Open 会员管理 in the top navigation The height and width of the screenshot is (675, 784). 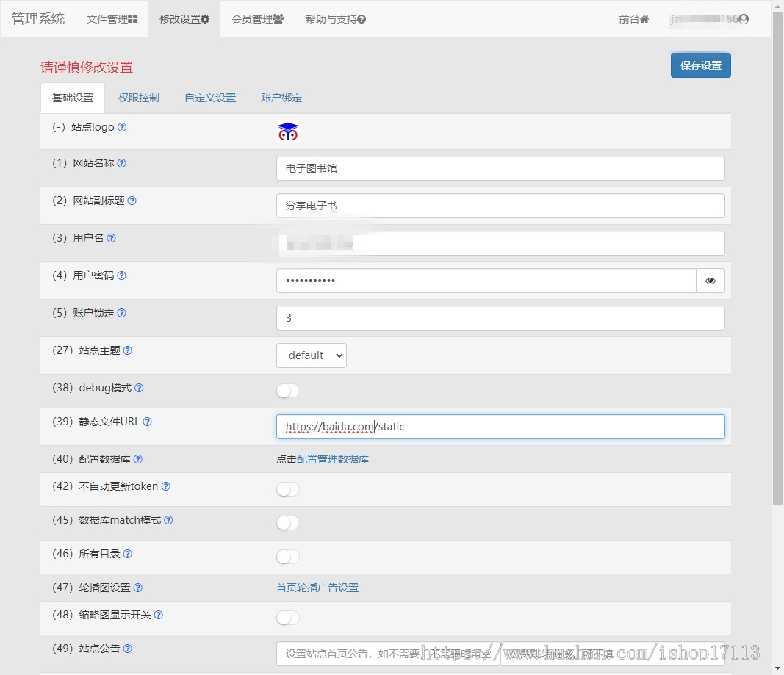coord(257,19)
